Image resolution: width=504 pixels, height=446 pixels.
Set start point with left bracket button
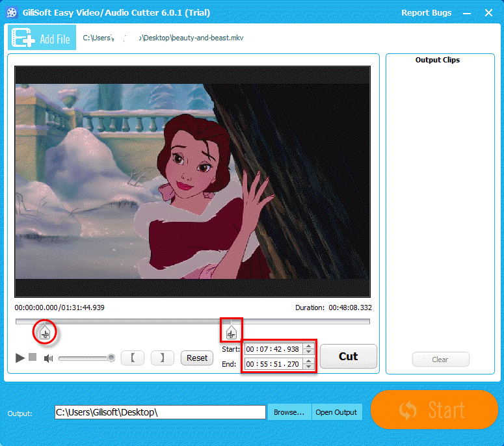coord(133,358)
